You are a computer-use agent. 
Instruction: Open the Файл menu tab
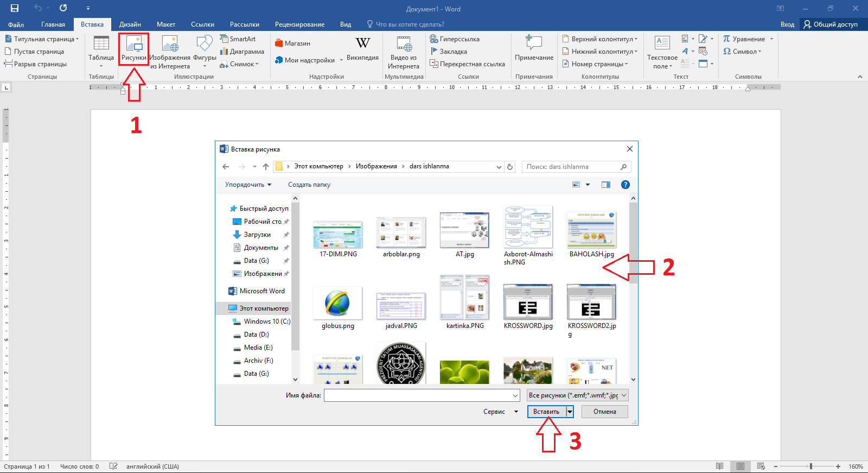[x=16, y=24]
